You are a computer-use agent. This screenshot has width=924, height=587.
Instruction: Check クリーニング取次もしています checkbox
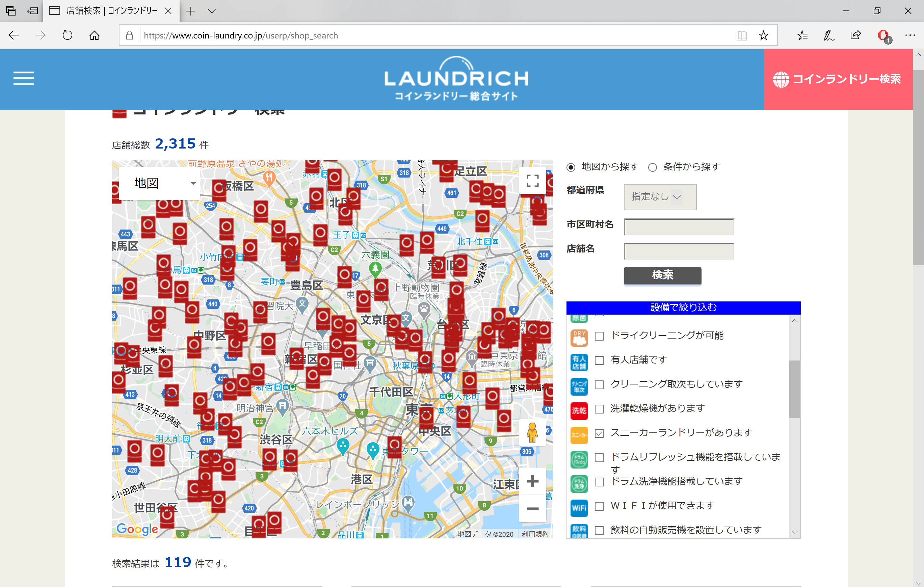coord(599,385)
